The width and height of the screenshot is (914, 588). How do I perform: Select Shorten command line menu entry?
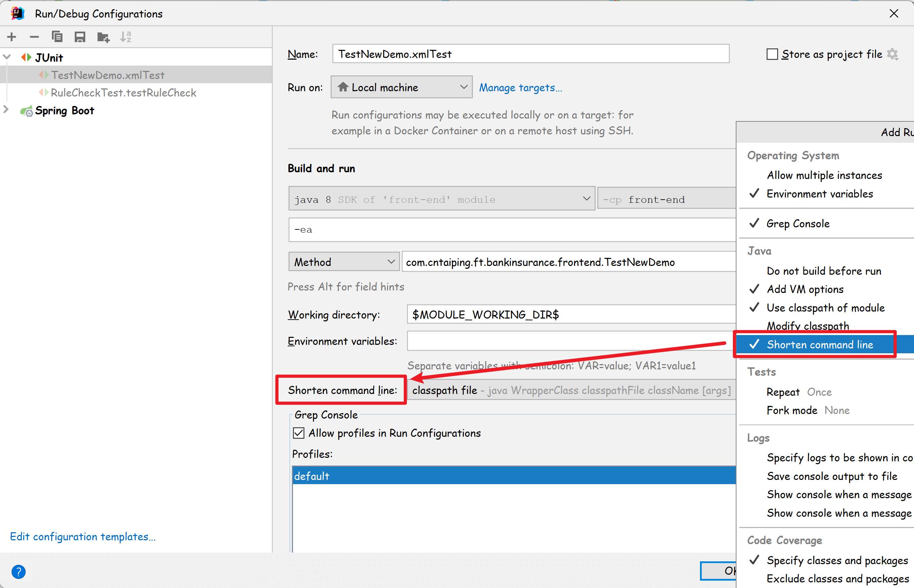point(819,345)
